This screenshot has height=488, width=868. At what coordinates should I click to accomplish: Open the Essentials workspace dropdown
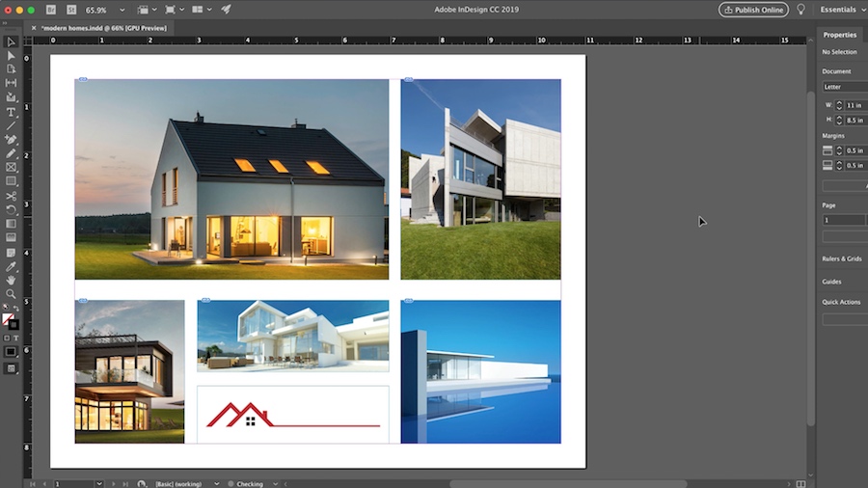tap(841, 9)
